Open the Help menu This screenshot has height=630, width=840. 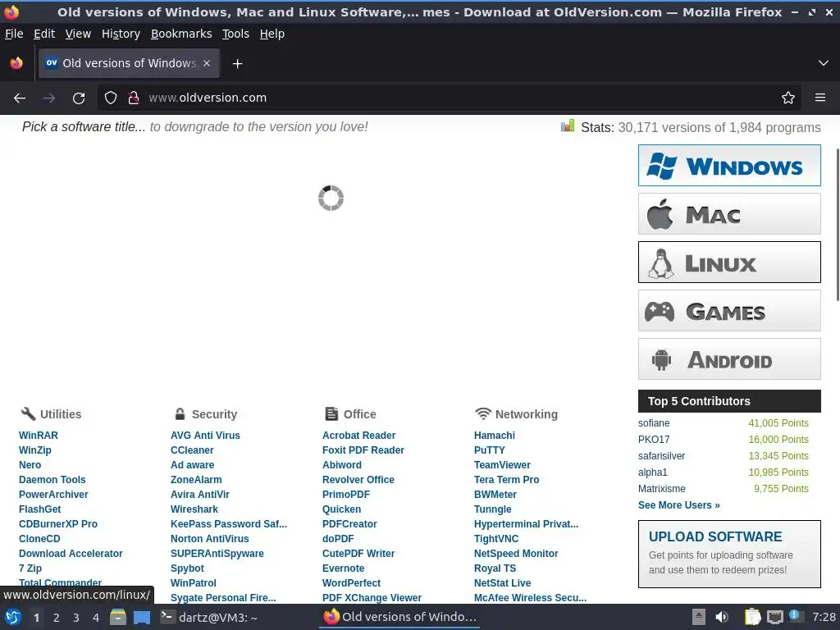point(272,34)
